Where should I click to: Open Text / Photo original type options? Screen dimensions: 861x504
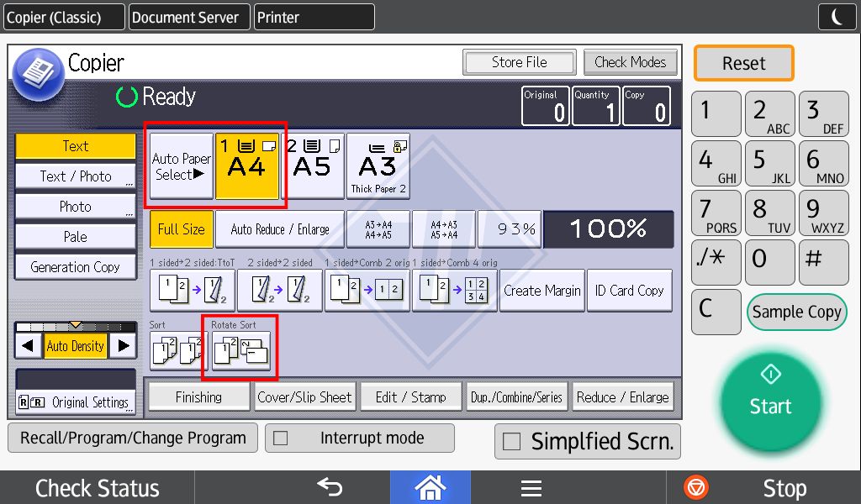coord(75,176)
